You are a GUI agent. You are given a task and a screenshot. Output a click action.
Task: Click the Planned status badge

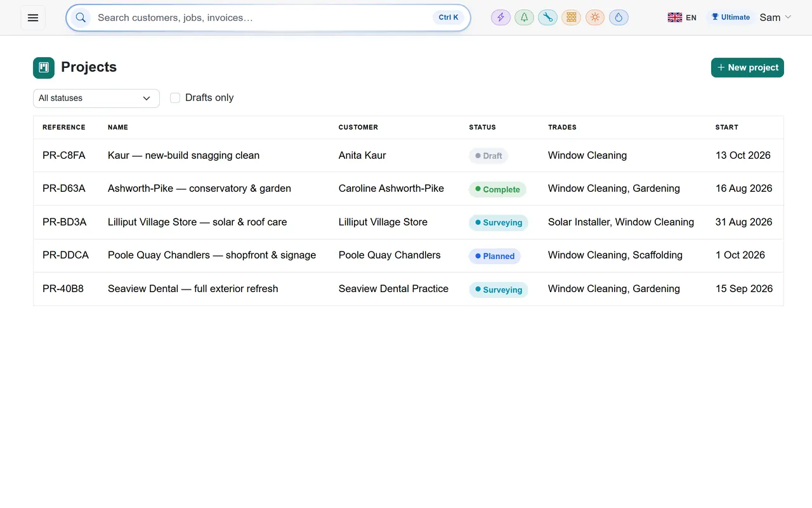(495, 256)
